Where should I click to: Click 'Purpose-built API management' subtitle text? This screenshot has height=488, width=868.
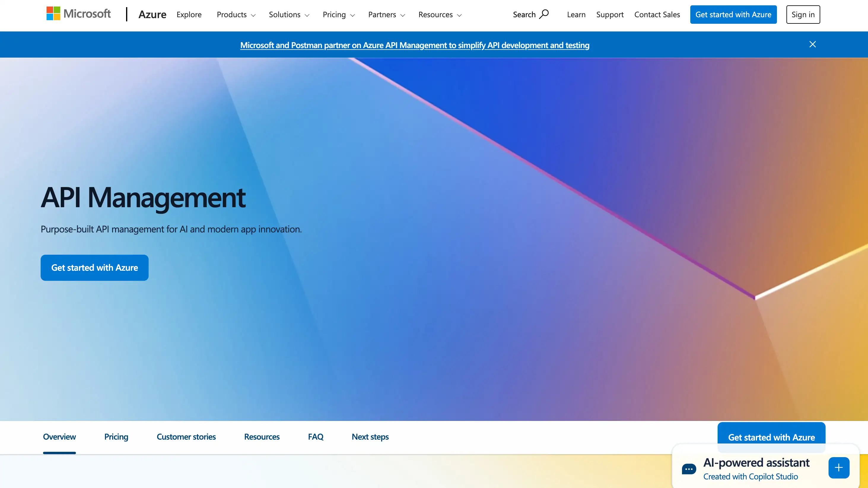pyautogui.click(x=171, y=229)
